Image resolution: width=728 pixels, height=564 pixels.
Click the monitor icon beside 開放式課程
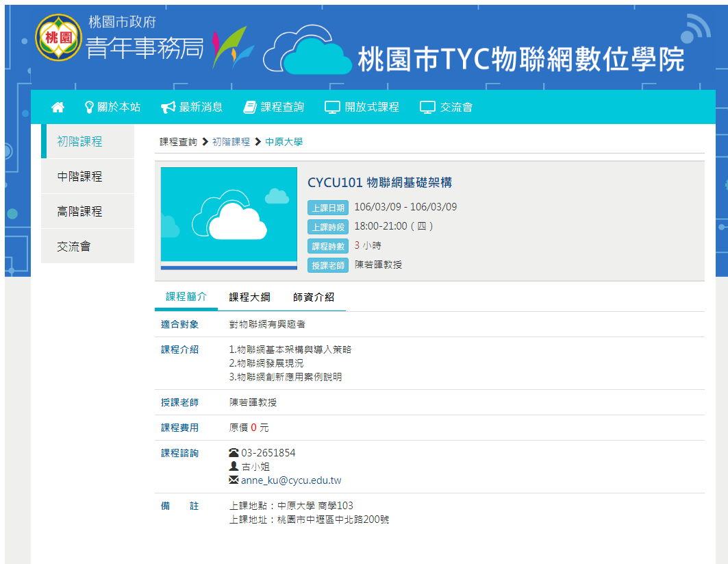tap(332, 107)
